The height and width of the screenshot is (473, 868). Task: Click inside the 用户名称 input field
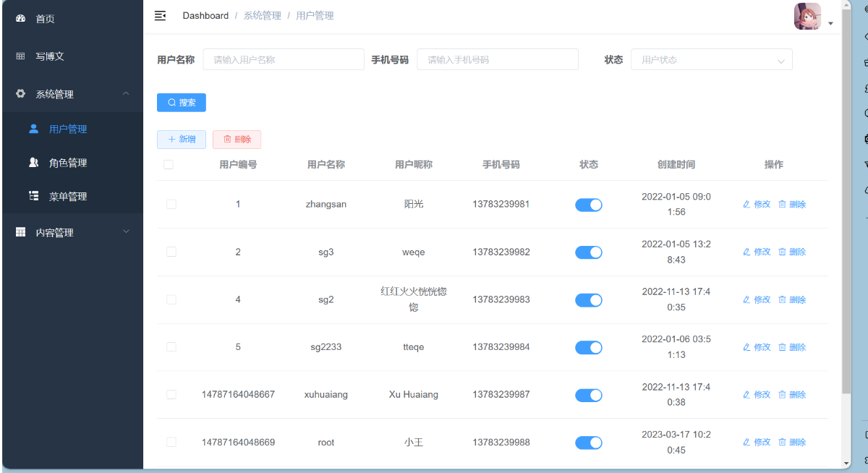pyautogui.click(x=283, y=59)
